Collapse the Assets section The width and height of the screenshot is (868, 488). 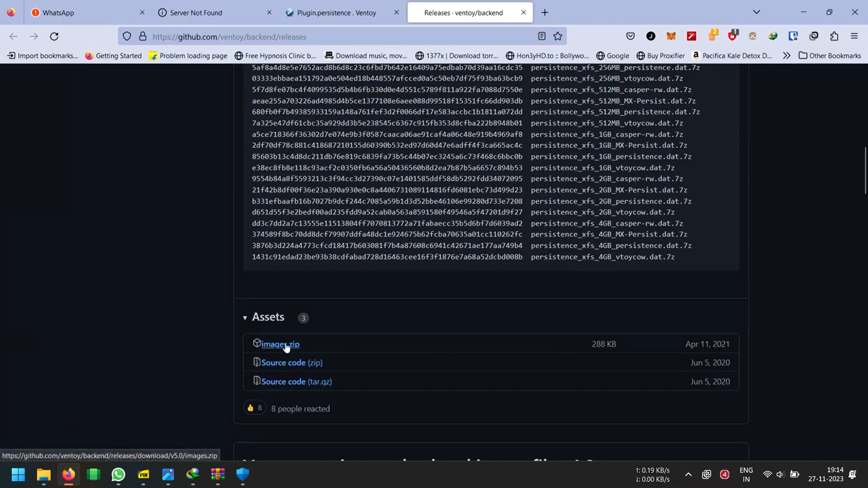click(x=245, y=318)
